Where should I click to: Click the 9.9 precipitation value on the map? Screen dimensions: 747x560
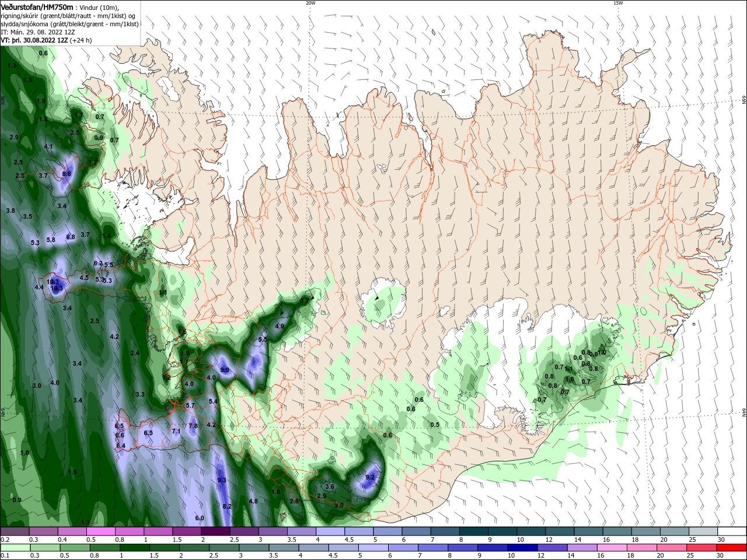(225, 370)
